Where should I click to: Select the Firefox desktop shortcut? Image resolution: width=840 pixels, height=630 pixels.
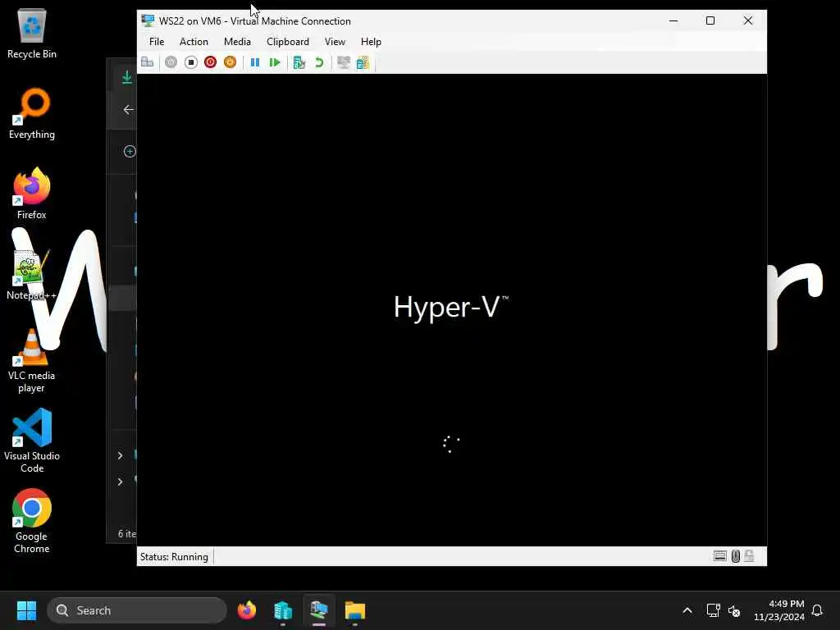tap(32, 194)
